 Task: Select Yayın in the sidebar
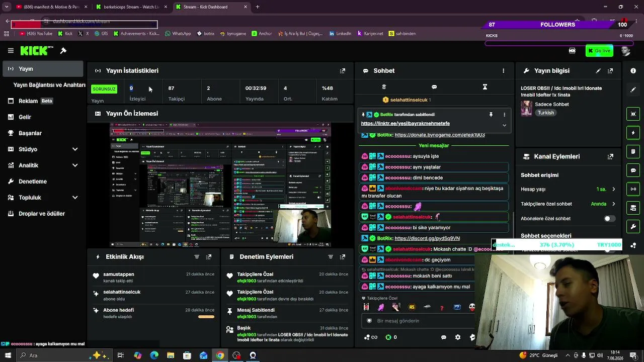tap(43, 69)
